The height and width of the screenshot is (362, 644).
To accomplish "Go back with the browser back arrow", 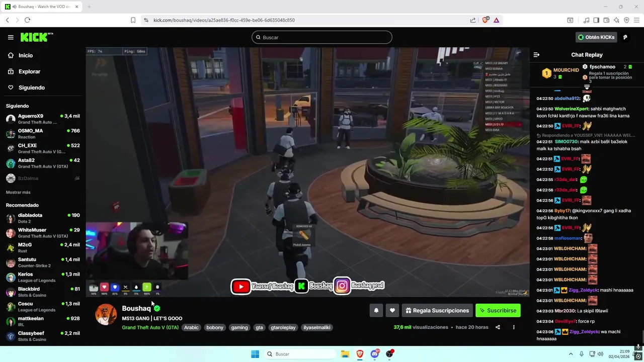I will point(8,20).
